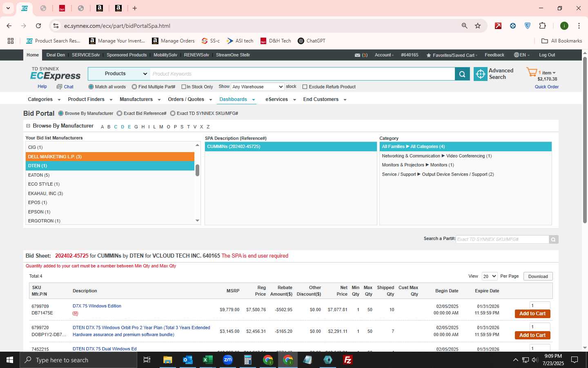Open Chrome extensions puzzle icon
Screen dimensions: 588x368
(542, 26)
